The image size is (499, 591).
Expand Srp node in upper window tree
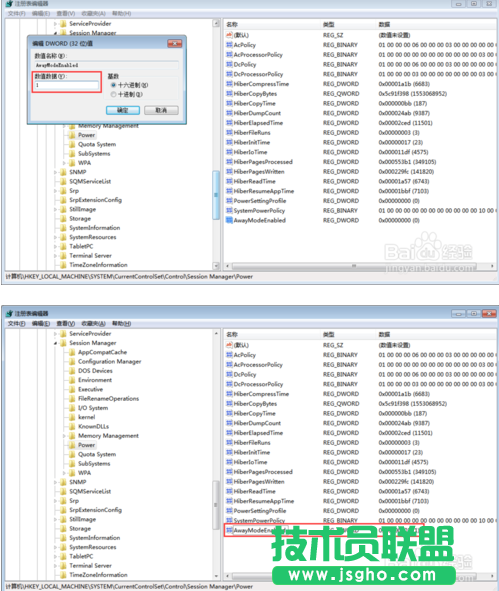[x=55, y=191]
